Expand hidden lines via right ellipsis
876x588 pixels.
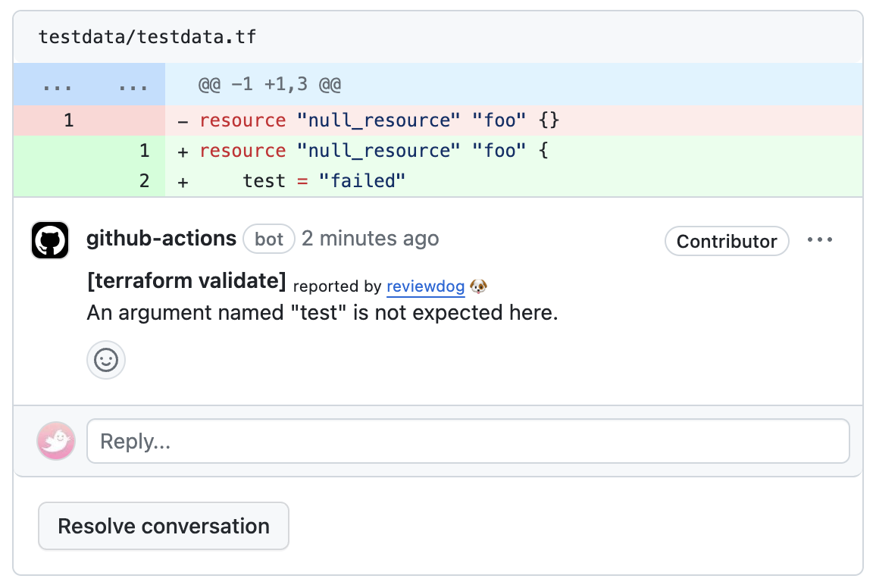[133, 85]
